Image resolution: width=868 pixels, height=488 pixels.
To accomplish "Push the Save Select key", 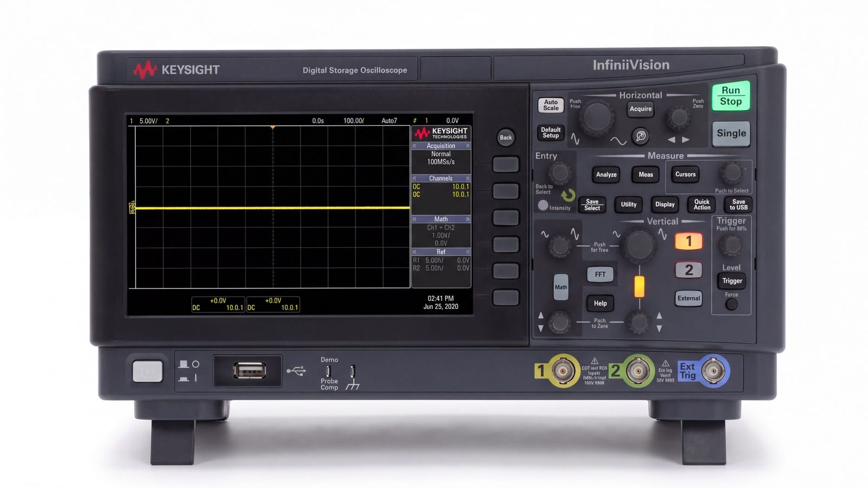I will (x=592, y=204).
